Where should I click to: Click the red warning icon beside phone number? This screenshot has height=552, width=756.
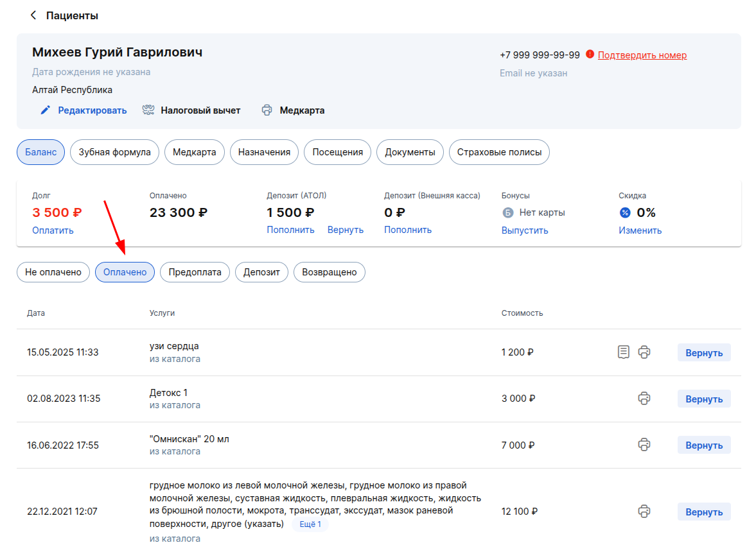pos(590,55)
